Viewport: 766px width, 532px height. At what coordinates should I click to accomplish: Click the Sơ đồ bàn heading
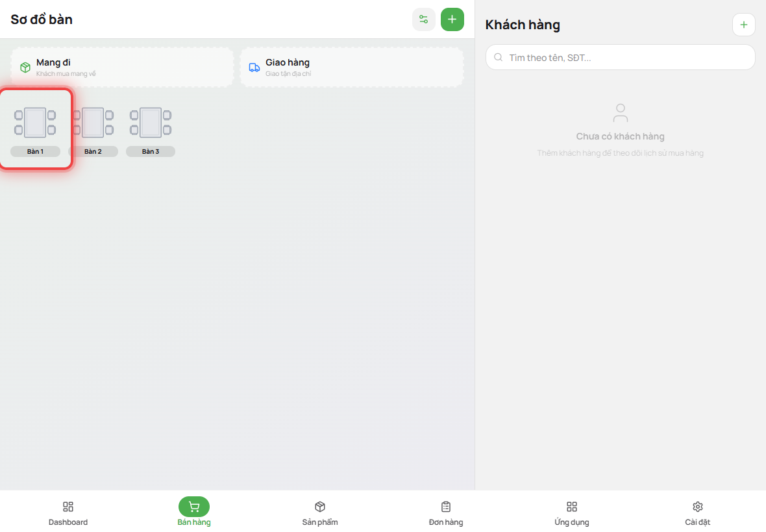tap(42, 19)
